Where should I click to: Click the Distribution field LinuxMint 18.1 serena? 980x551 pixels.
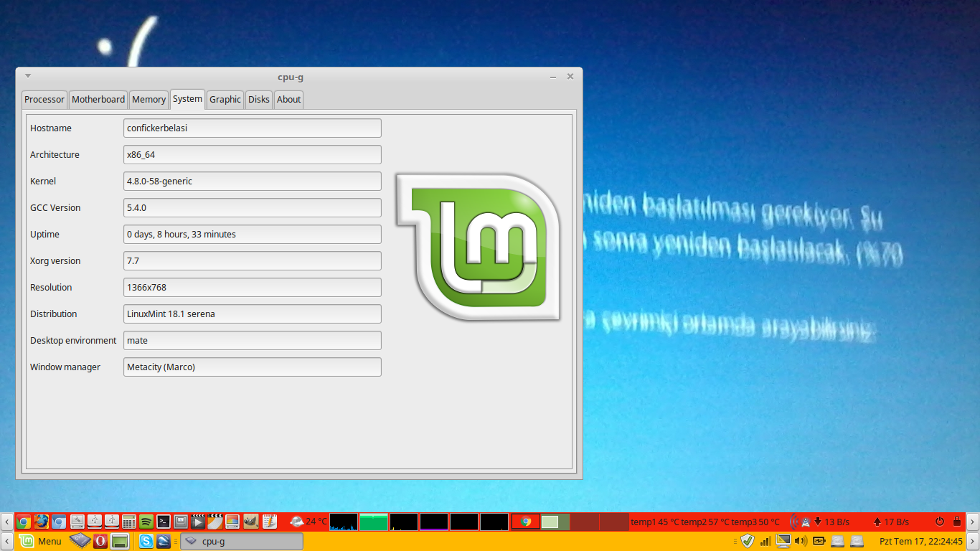(x=253, y=314)
